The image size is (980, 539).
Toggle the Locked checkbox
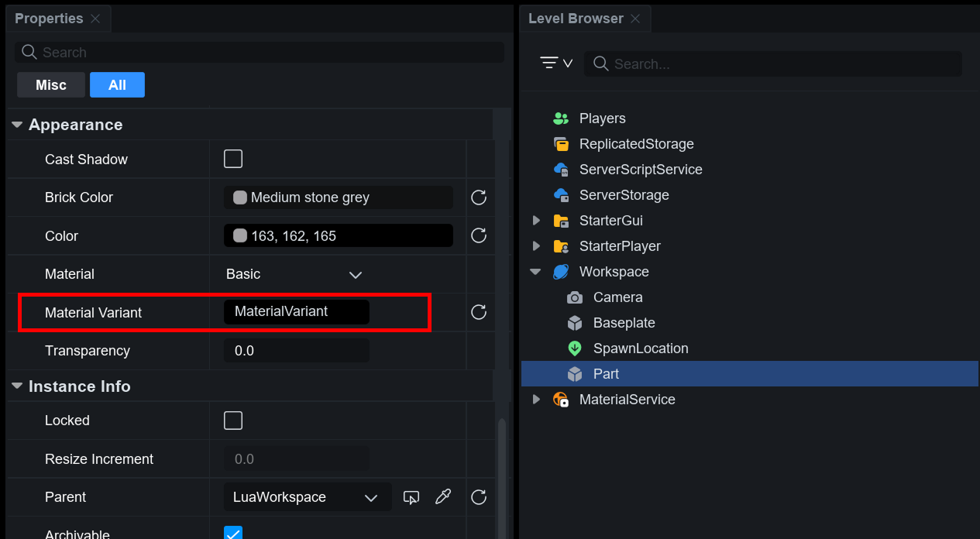coord(233,421)
